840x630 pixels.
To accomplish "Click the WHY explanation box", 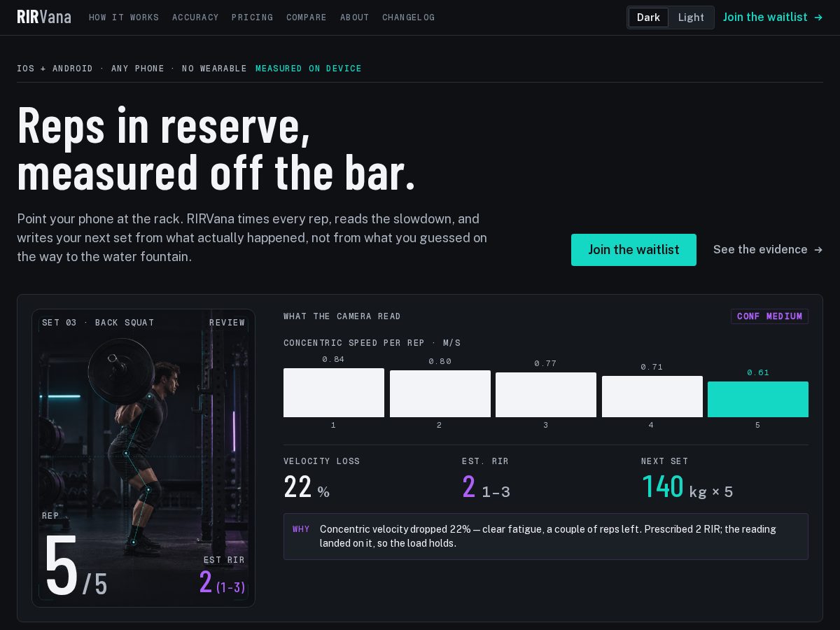I will click(546, 536).
